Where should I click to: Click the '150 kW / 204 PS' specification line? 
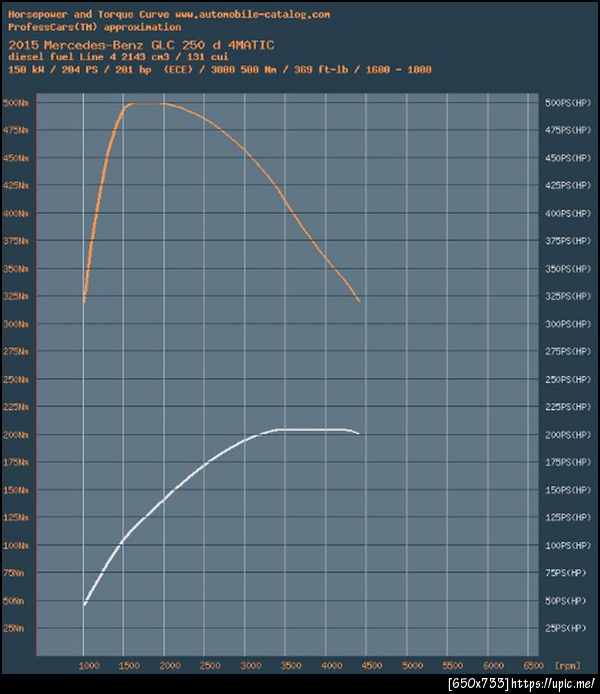click(219, 69)
